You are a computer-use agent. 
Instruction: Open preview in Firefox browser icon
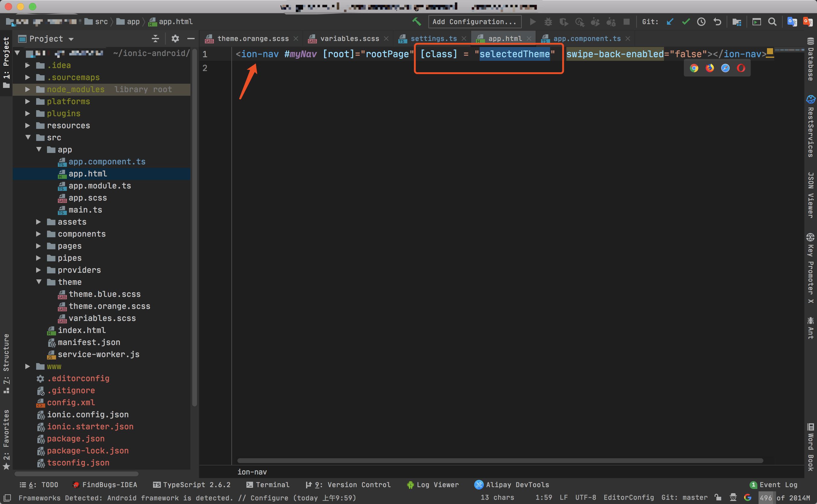pos(710,68)
